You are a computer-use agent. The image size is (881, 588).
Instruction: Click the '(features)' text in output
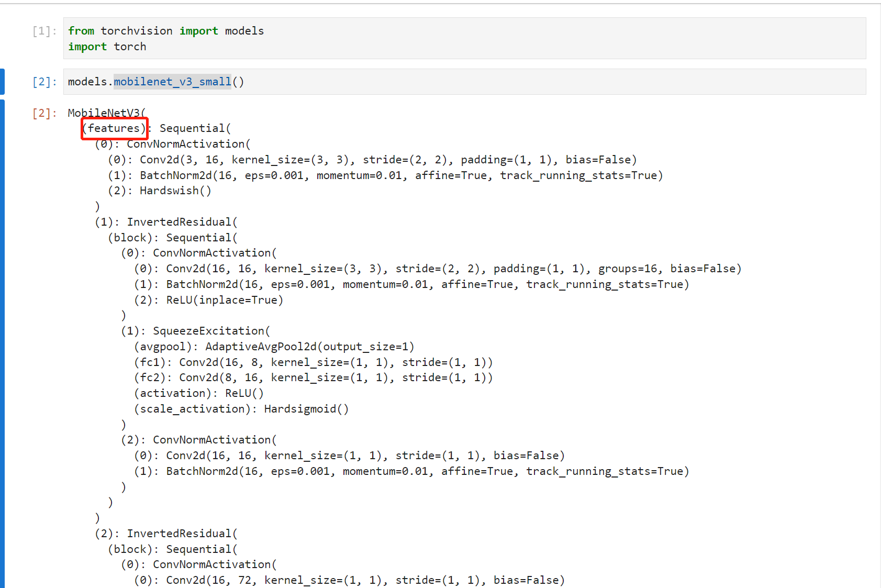click(x=114, y=128)
